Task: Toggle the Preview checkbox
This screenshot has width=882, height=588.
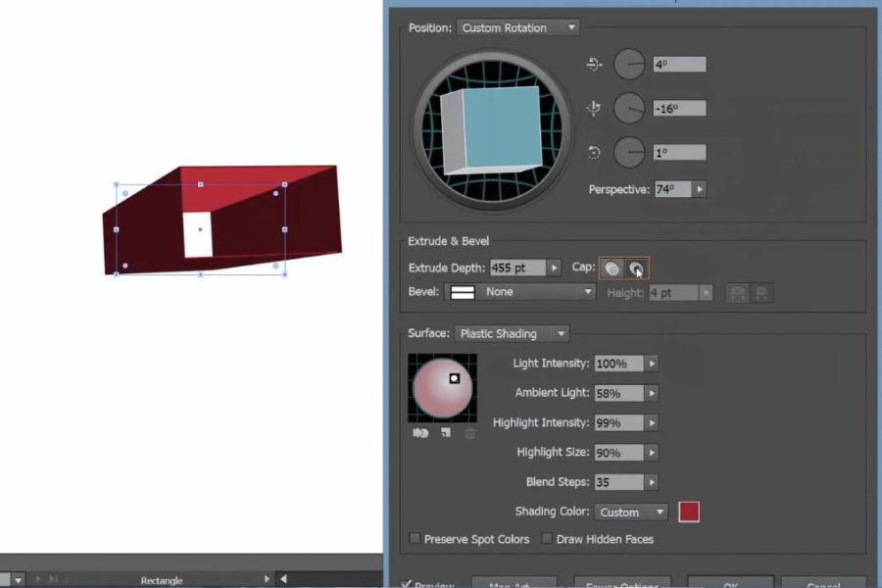Action: click(406, 585)
